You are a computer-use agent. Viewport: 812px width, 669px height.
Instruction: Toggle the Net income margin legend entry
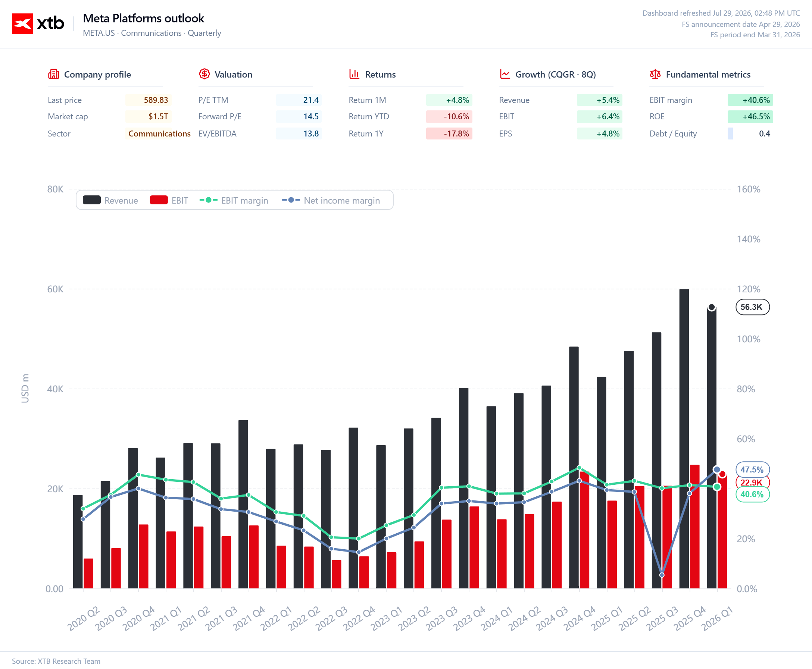pyautogui.click(x=331, y=200)
